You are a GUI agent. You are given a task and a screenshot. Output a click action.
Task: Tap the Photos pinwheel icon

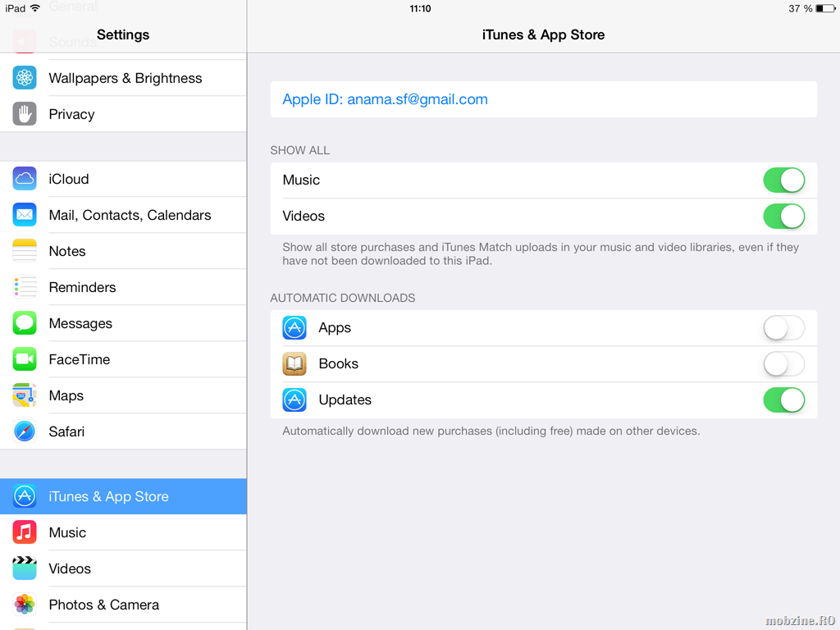click(25, 605)
